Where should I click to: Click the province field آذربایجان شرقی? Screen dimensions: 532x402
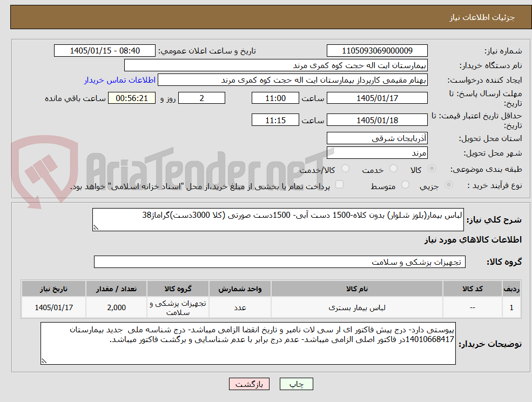tap(377, 138)
